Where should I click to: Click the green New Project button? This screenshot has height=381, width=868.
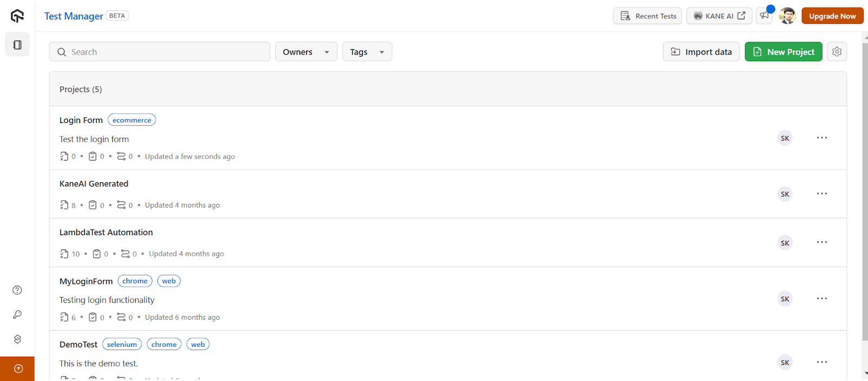(x=783, y=52)
